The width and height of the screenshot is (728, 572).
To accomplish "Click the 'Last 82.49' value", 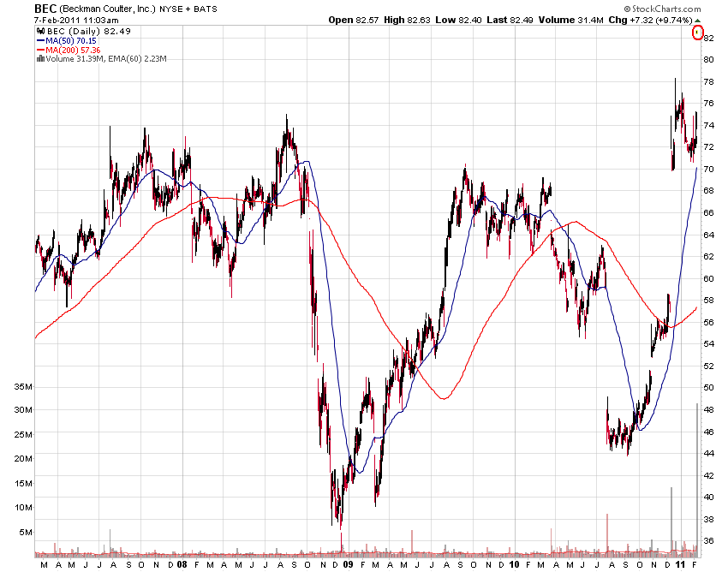I will point(510,20).
